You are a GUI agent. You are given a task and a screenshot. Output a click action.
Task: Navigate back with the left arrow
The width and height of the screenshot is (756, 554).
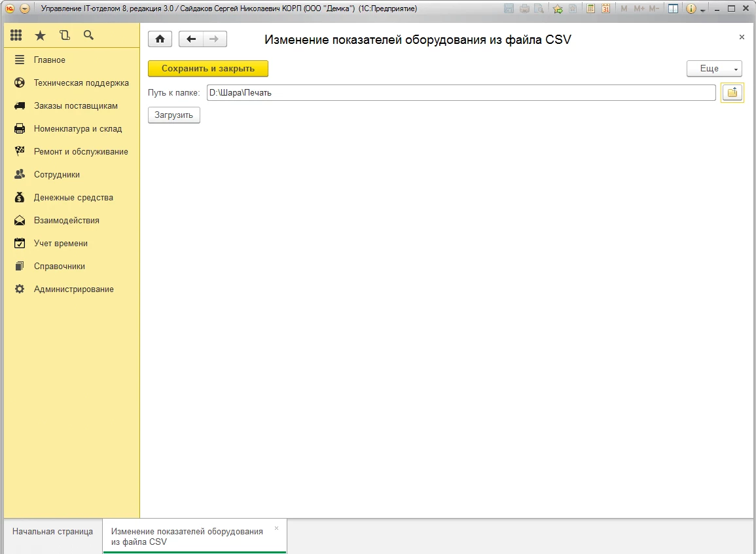[x=191, y=39]
